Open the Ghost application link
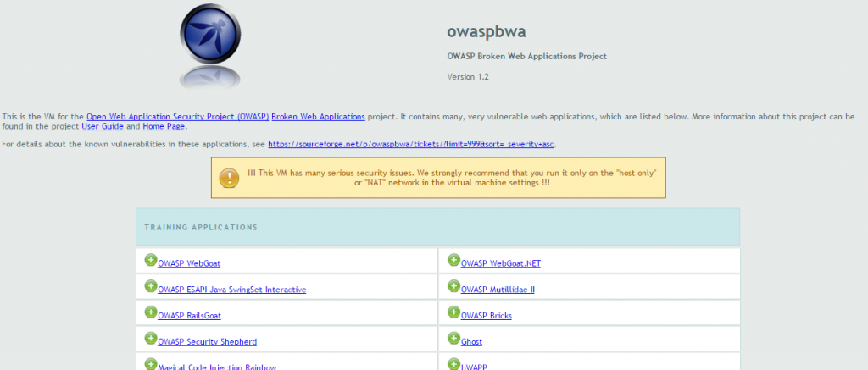Screen dimensions: 868x370 pos(471,342)
